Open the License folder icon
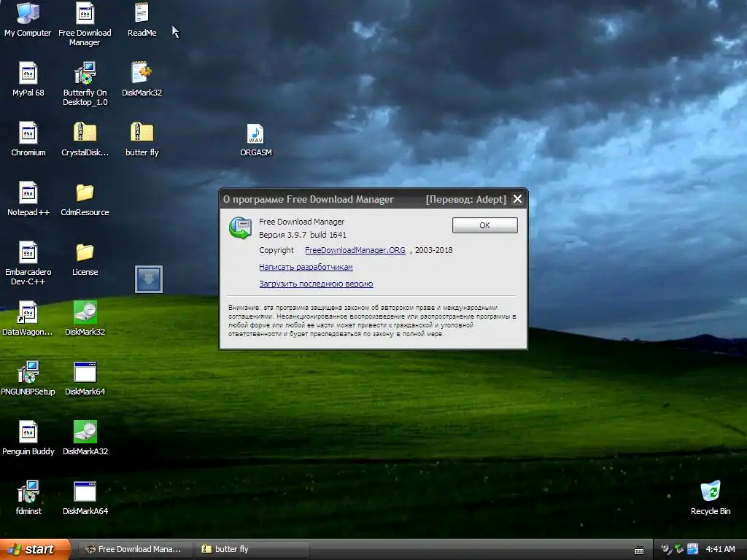 coord(85,260)
